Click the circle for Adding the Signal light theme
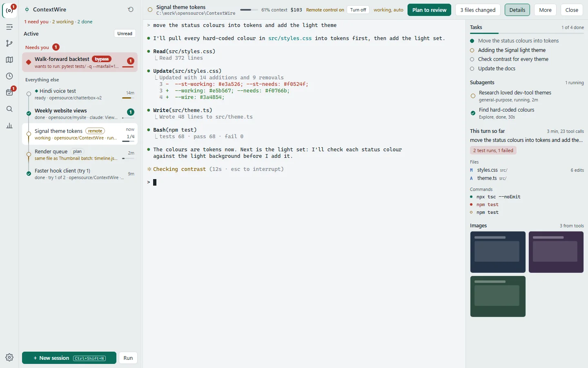This screenshot has width=588, height=368. coord(472,50)
